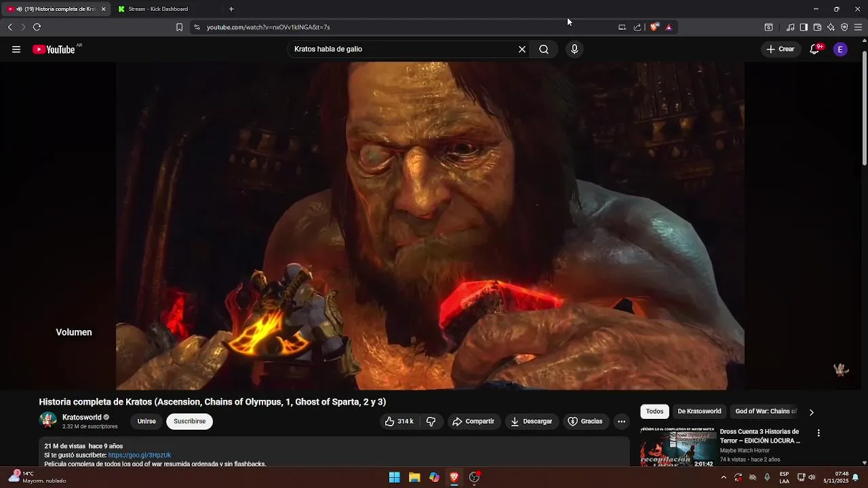
Task: Go back in browser history
Action: (9, 27)
